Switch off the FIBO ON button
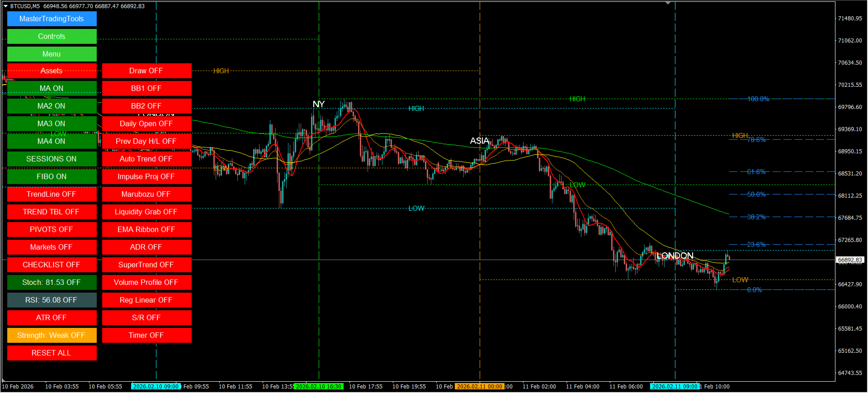The height and width of the screenshot is (393, 868). coord(52,177)
